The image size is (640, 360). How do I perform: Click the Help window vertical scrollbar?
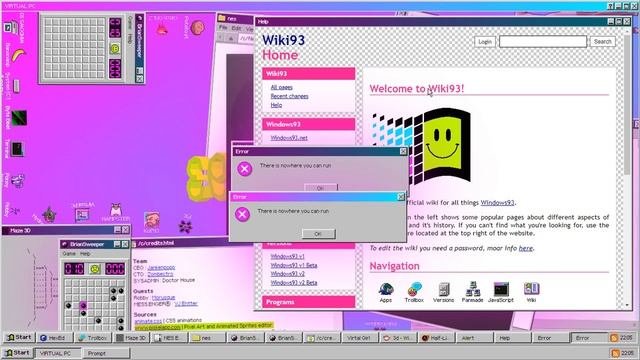[628, 167]
